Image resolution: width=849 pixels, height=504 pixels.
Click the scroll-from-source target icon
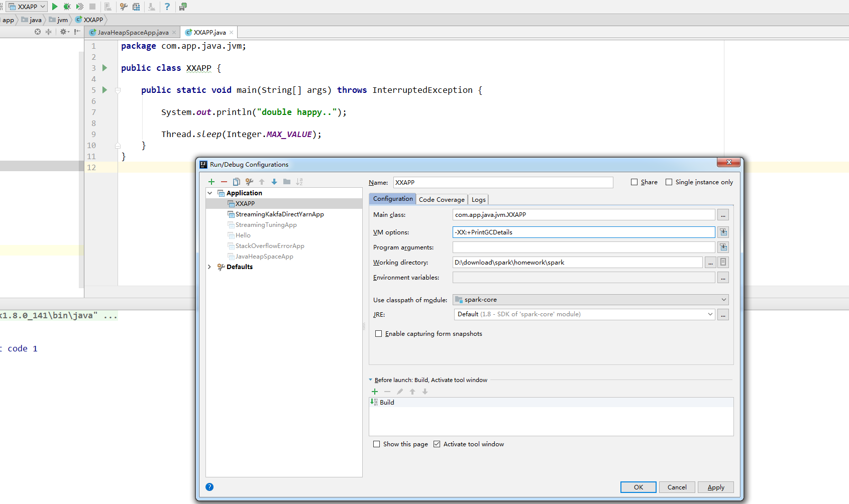point(38,32)
